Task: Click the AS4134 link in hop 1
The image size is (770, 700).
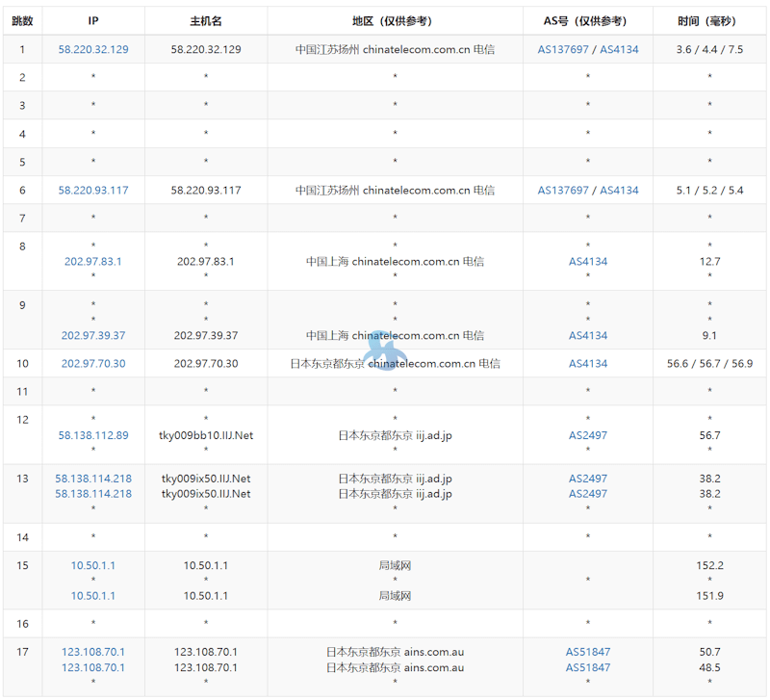Action: point(619,50)
